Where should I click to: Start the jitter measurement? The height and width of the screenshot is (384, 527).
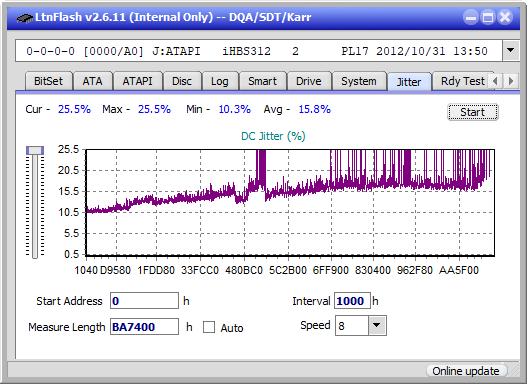473,112
